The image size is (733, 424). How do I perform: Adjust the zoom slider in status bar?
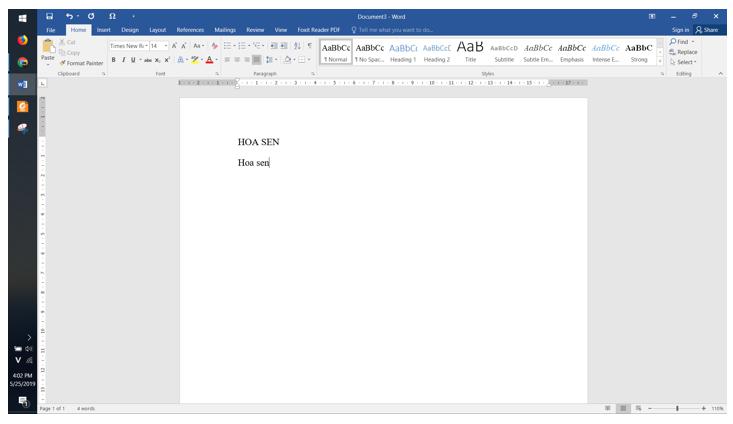(677, 409)
